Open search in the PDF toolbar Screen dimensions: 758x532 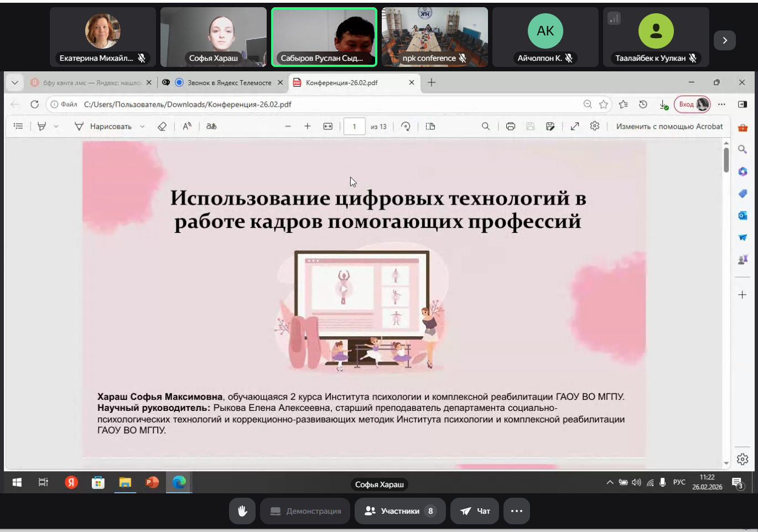click(x=486, y=127)
